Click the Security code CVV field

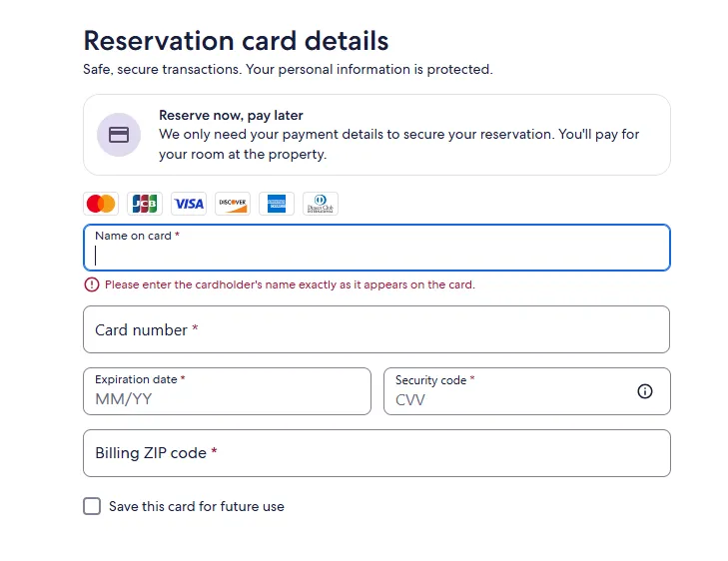pos(509,398)
